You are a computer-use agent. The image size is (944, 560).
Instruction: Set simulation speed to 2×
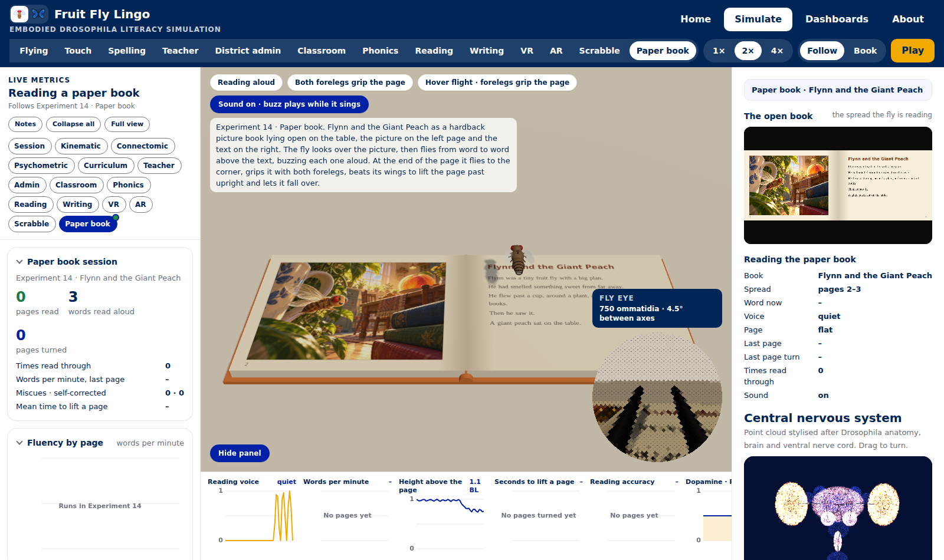(748, 51)
